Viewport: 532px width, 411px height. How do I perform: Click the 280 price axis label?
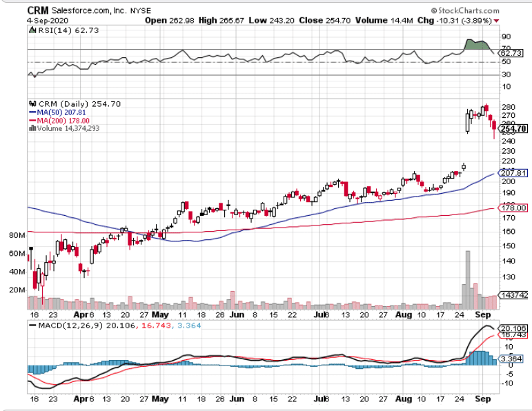509,107
